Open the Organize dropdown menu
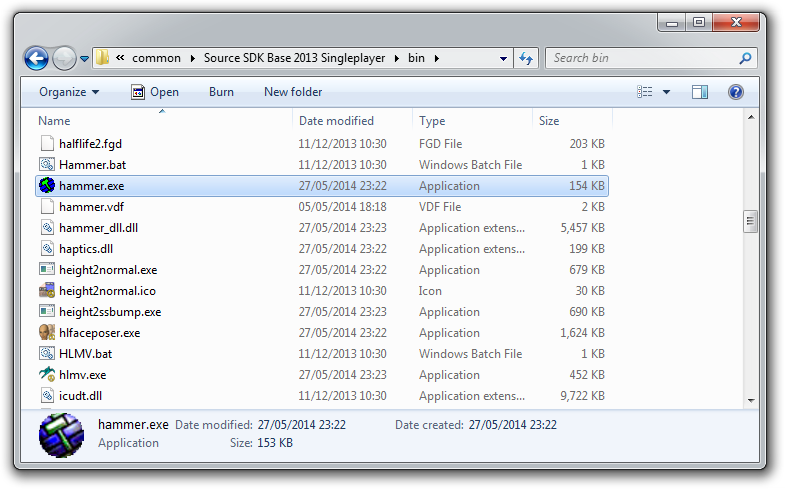The width and height of the screenshot is (785, 489). point(69,92)
